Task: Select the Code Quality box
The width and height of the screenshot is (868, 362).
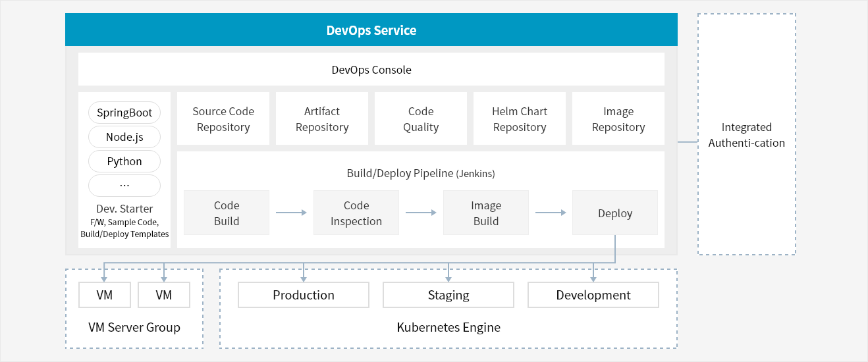Action: [421, 118]
